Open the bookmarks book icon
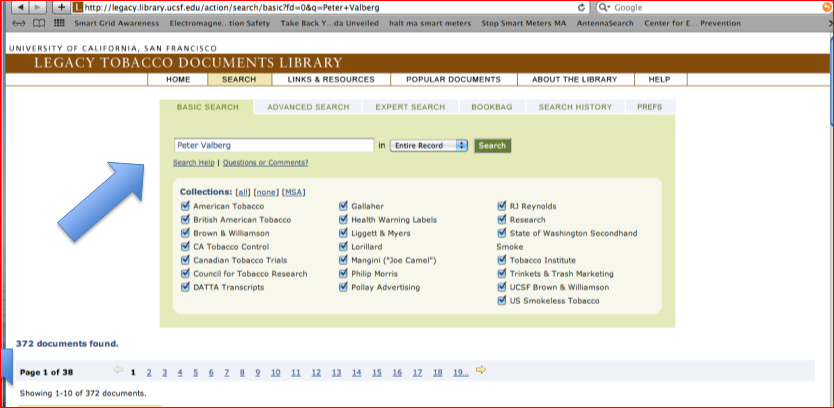 point(39,23)
